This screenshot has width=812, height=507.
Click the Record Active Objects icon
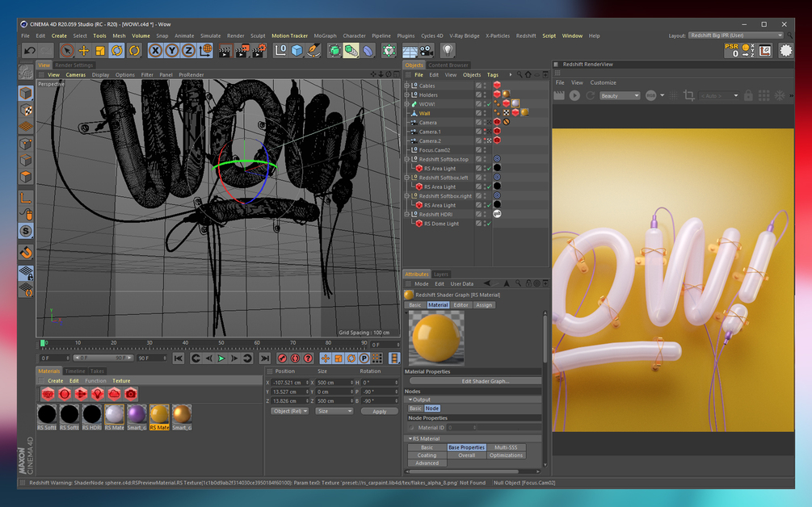282,358
